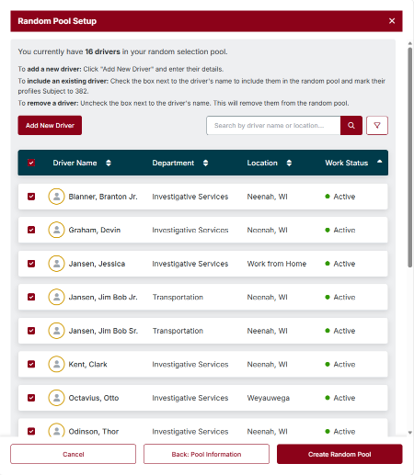Click Jansen, Jessica profile avatar icon
Image resolution: width=414 pixels, height=475 pixels.
pos(56,263)
